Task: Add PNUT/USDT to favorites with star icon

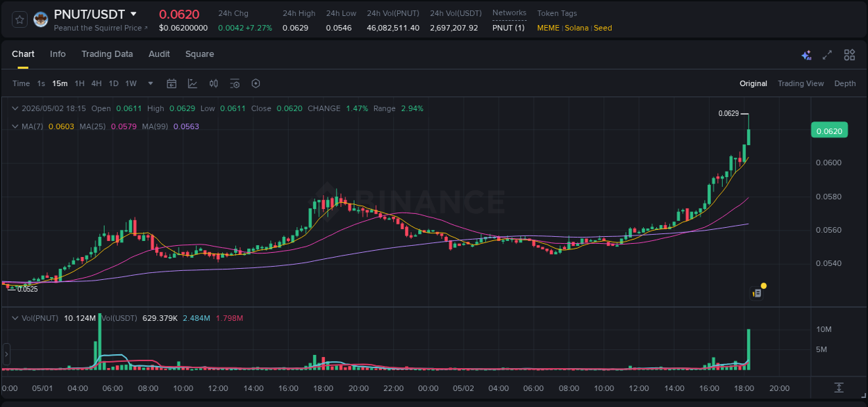Action: (20, 19)
